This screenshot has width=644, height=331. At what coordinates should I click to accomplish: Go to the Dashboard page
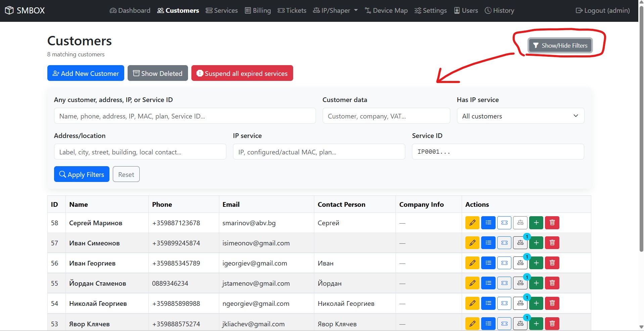point(130,10)
